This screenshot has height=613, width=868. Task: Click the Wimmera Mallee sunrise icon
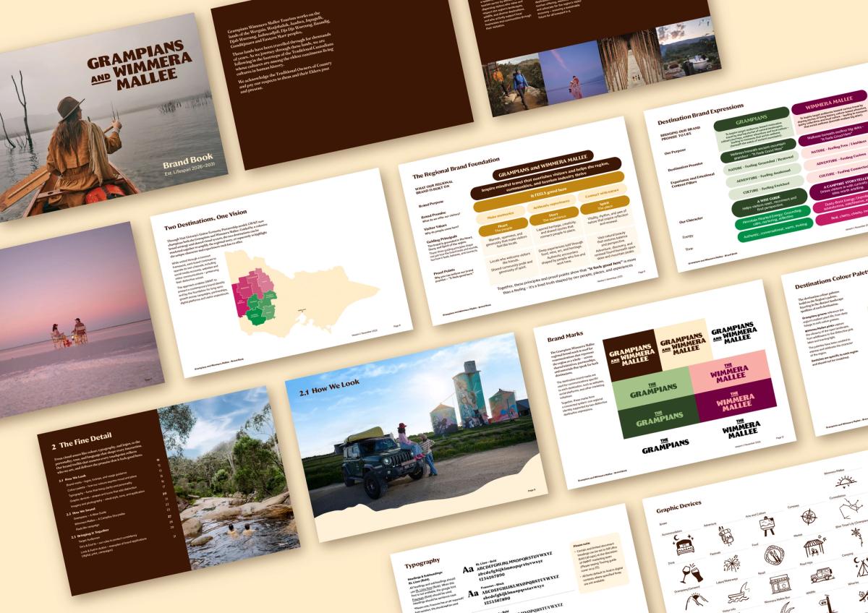coord(846,481)
